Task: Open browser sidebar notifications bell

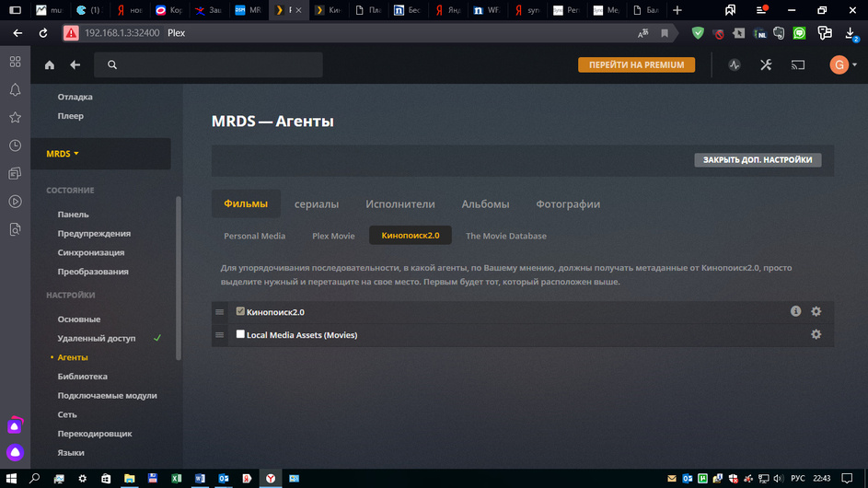Action: click(15, 89)
